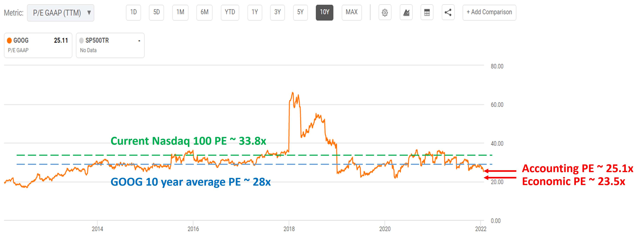Open the chart settings gear
644x240 pixels.
[385, 12]
